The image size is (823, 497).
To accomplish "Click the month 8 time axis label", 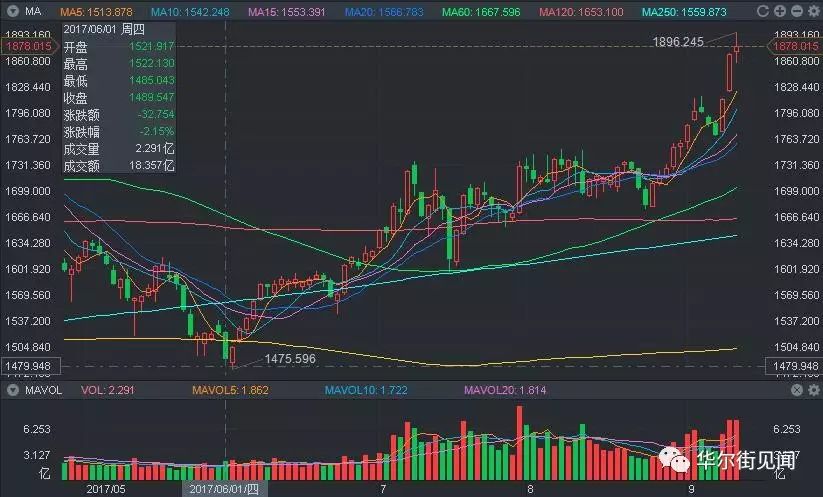I will 530,489.
